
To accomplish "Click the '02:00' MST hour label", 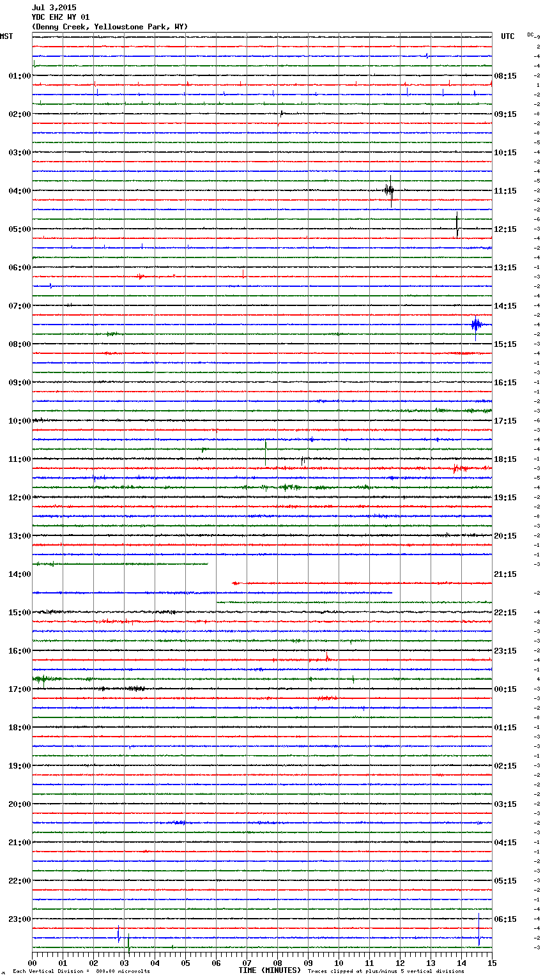I will tap(20, 114).
